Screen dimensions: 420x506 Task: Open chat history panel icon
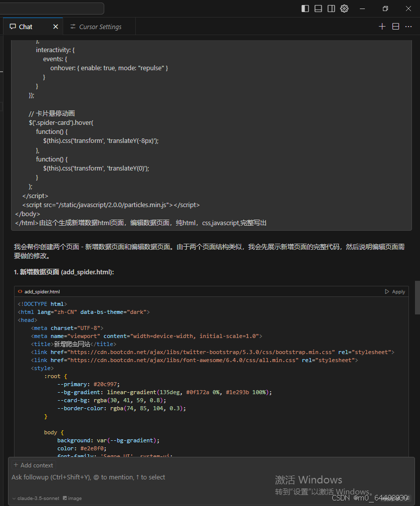395,27
